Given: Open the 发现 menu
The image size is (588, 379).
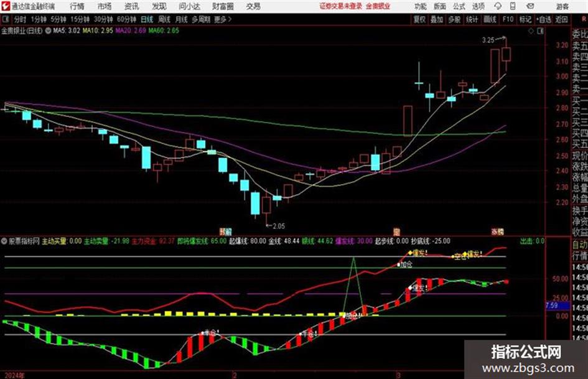Looking at the screenshot, I should pos(159,6).
